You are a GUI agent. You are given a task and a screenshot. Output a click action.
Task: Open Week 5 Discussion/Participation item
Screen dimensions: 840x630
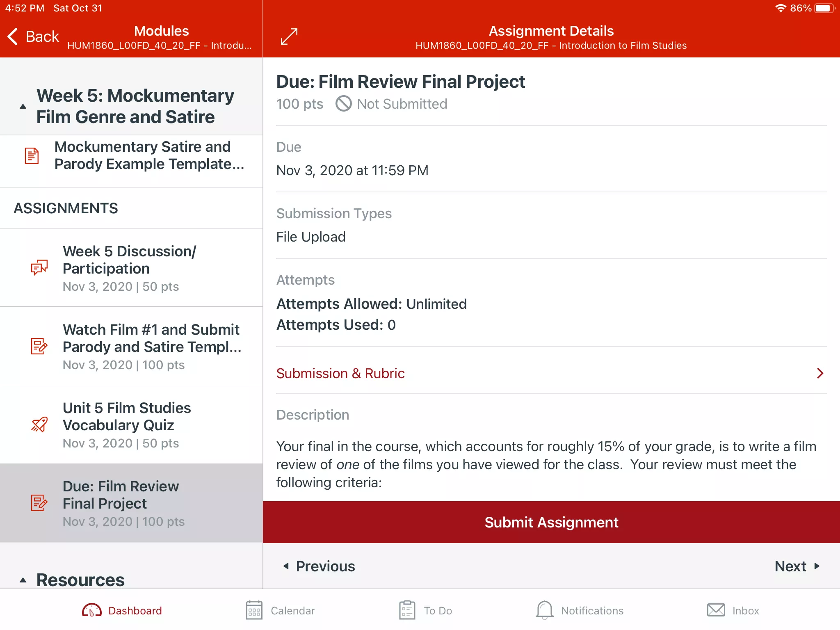tap(131, 267)
